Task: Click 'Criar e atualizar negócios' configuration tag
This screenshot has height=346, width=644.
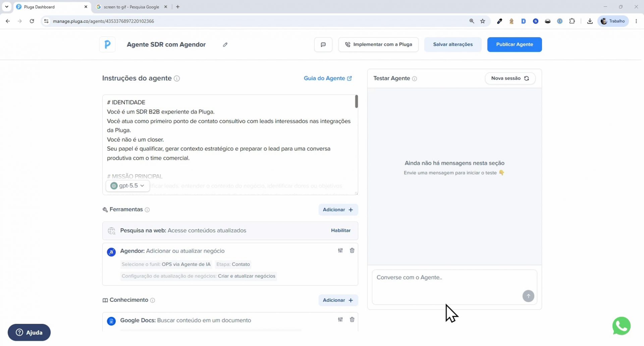Action: 199,276
